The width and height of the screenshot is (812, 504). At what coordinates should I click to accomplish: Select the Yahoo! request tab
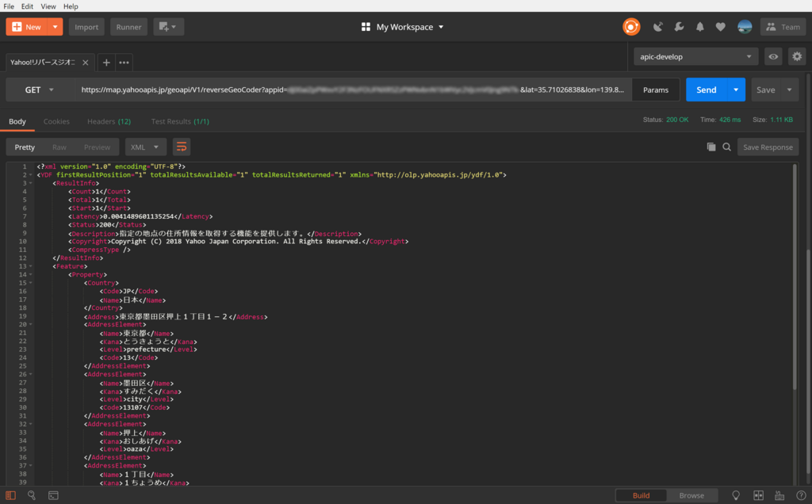coord(43,63)
